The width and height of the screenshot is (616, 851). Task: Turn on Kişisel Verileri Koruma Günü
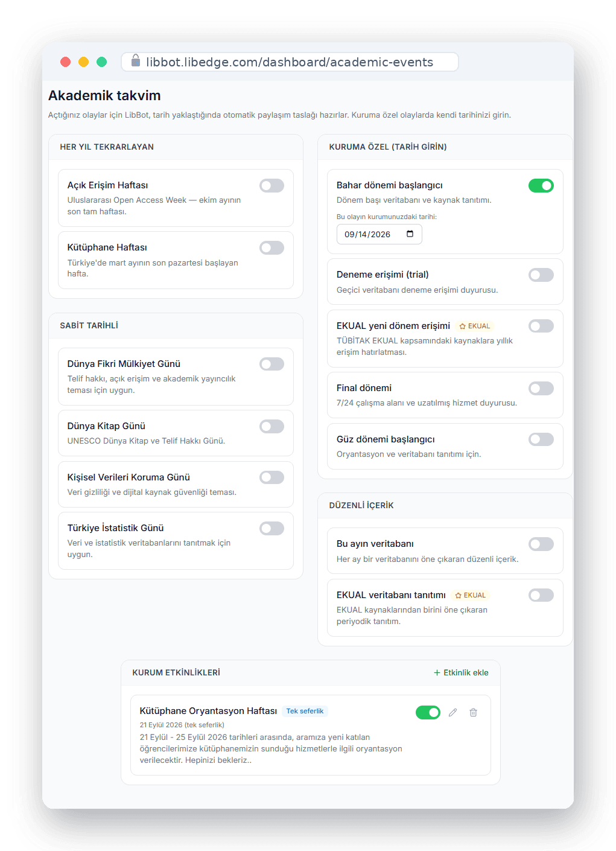point(271,477)
